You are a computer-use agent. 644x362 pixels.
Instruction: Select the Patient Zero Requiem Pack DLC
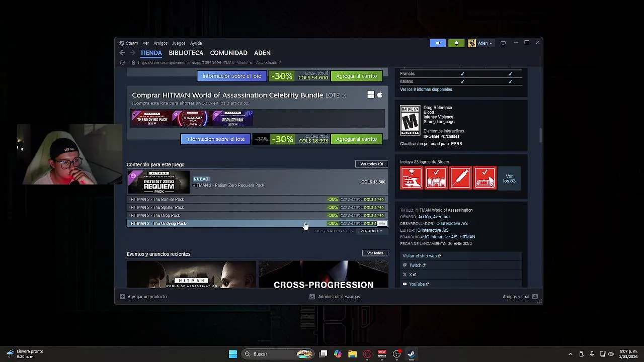257,182
